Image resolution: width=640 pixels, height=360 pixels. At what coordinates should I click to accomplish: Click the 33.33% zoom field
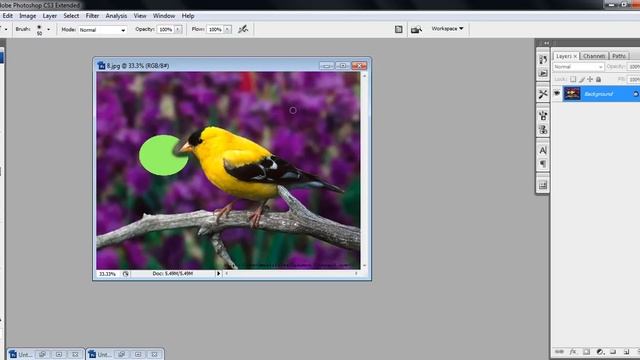click(108, 274)
